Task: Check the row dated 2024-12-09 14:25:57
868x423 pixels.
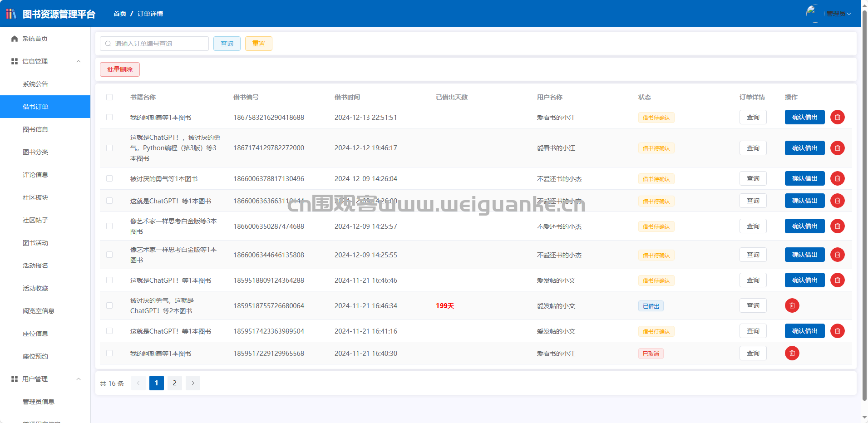Action: click(109, 226)
